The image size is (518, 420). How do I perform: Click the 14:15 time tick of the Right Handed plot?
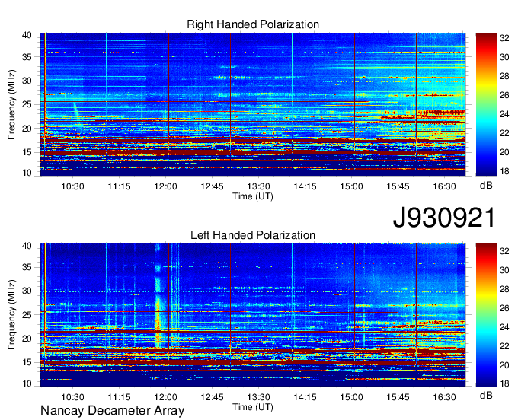[305, 186]
